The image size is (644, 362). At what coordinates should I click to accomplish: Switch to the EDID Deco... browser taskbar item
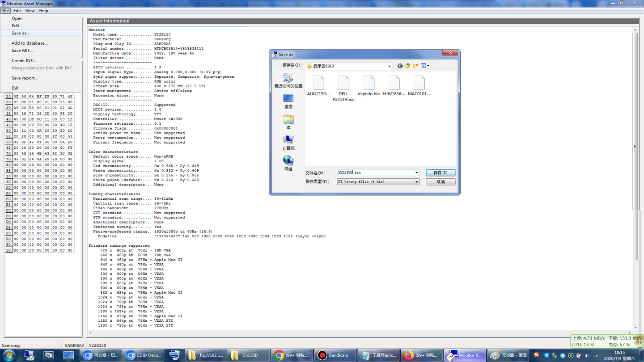point(143,355)
